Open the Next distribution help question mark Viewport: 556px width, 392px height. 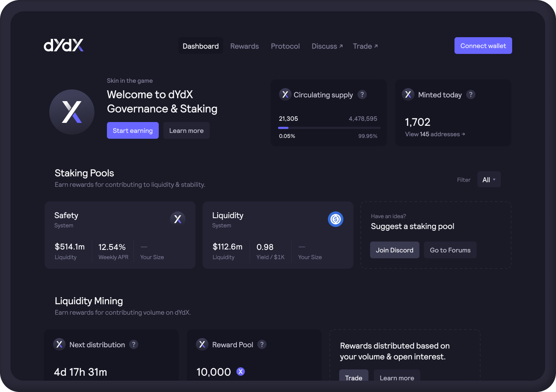[134, 344]
